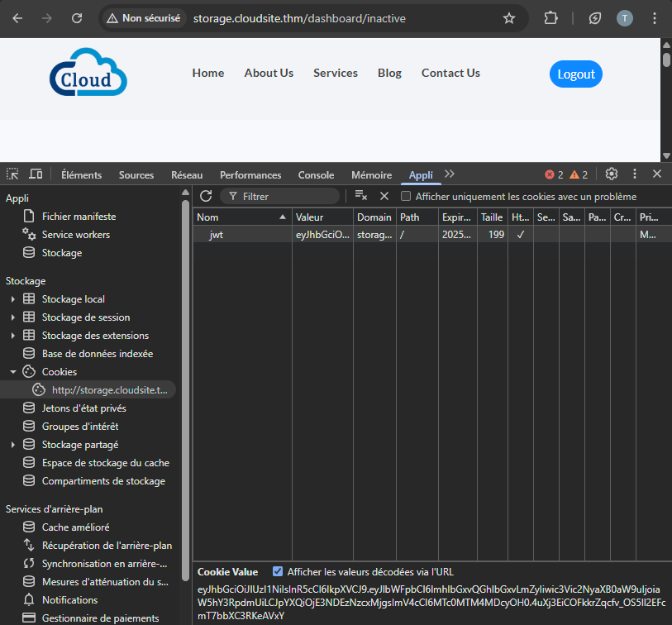
Task: Click the Cloud logo on the page
Action: coord(88,72)
